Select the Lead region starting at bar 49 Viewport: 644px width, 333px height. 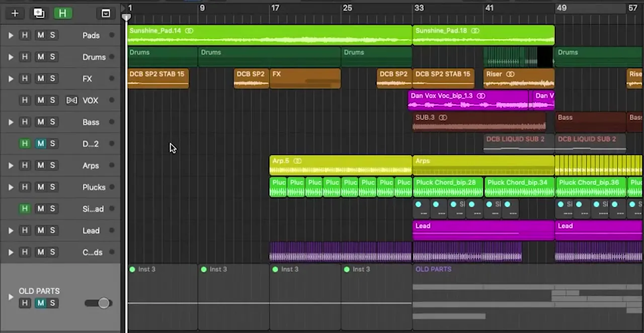click(599, 230)
